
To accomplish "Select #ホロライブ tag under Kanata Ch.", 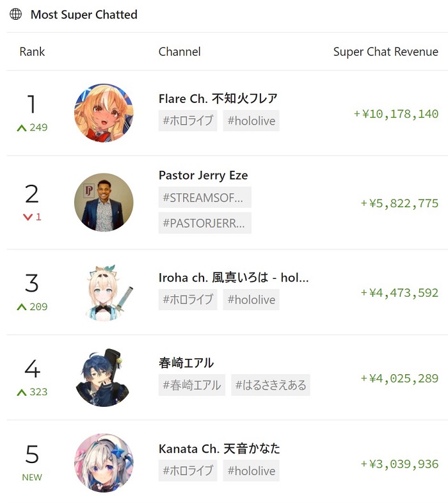I will (188, 471).
